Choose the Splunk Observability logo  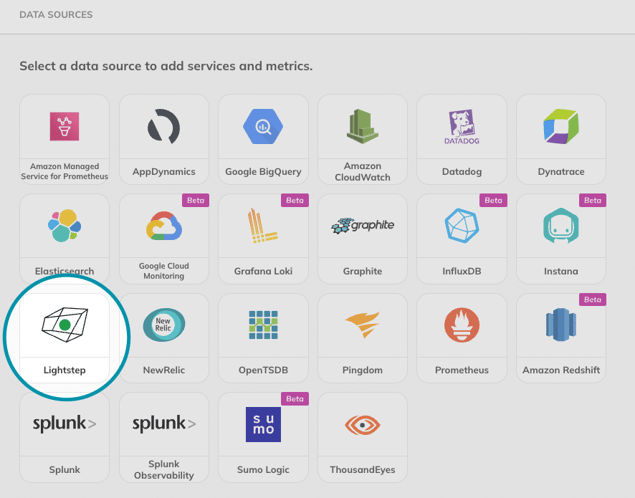click(x=164, y=424)
